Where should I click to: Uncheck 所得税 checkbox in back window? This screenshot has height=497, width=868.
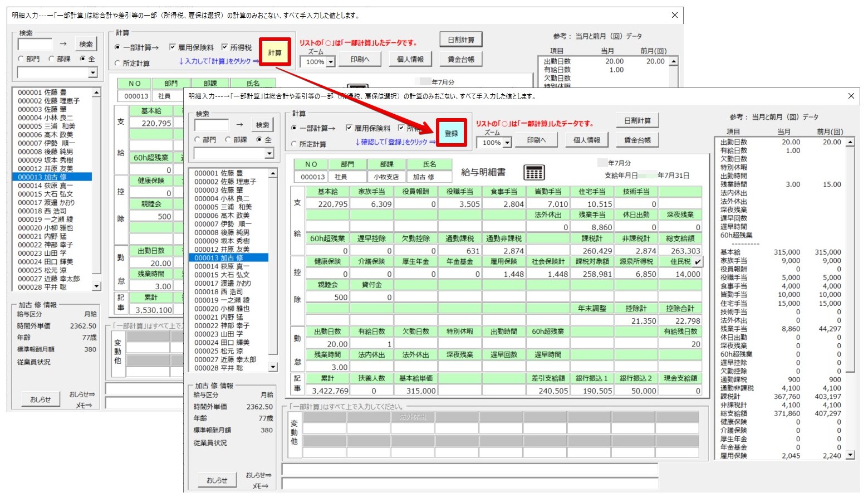[225, 47]
